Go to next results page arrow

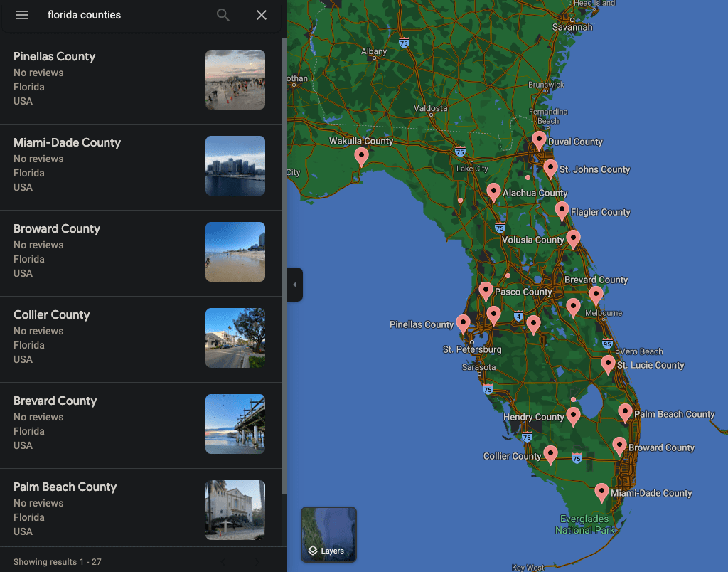coord(257,562)
